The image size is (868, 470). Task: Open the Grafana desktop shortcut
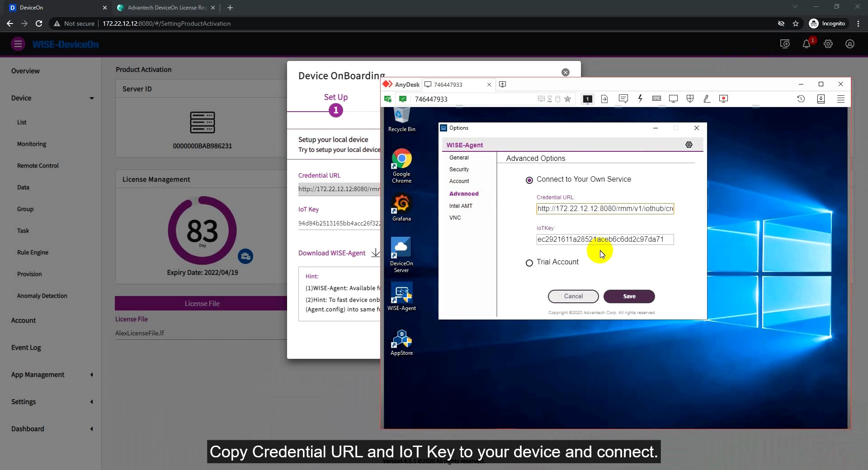pos(401,207)
